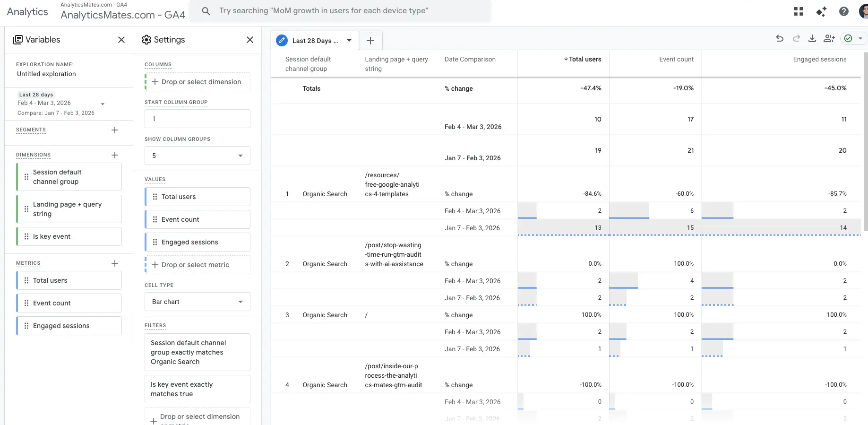Click row 3 Organic Search cell
This screenshot has width=868, height=425.
point(325,315)
